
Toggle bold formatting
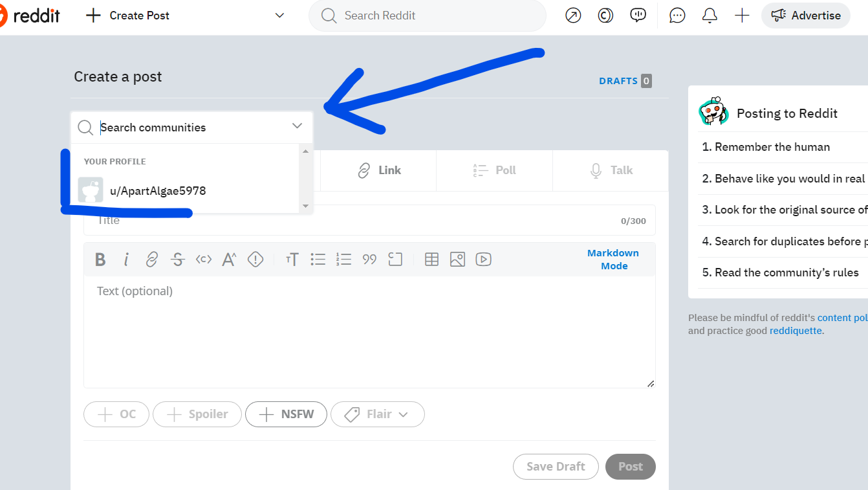click(100, 260)
